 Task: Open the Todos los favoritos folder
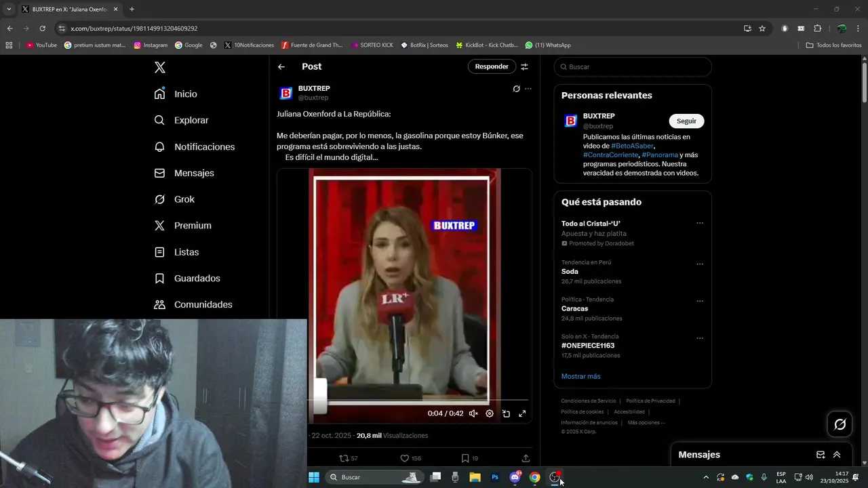point(833,45)
